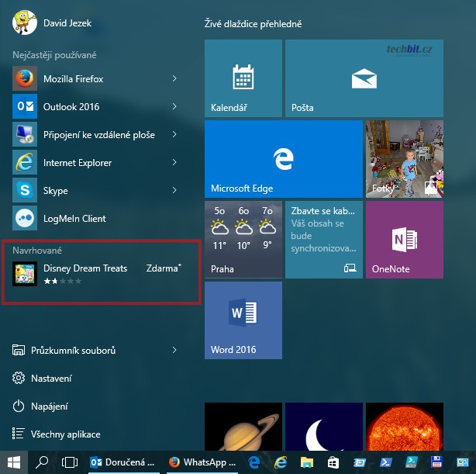Open the sun image tile

405,427
